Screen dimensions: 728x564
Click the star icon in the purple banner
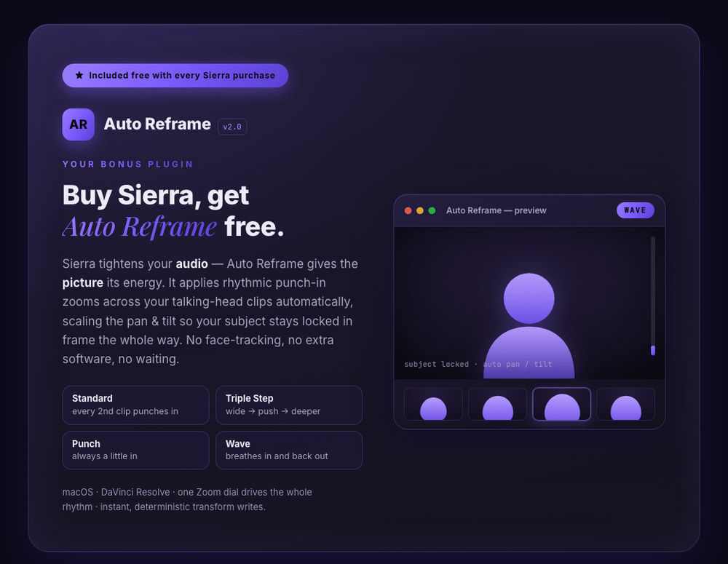(79, 75)
